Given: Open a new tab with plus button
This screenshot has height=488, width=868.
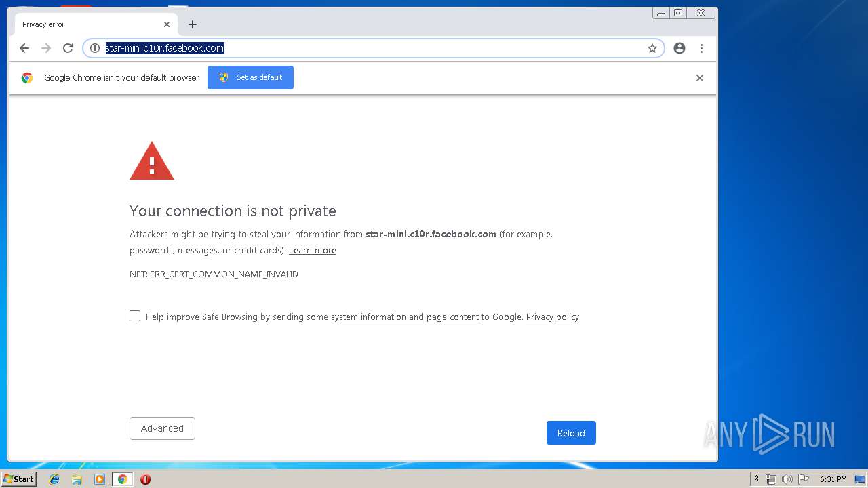Looking at the screenshot, I should click(193, 24).
